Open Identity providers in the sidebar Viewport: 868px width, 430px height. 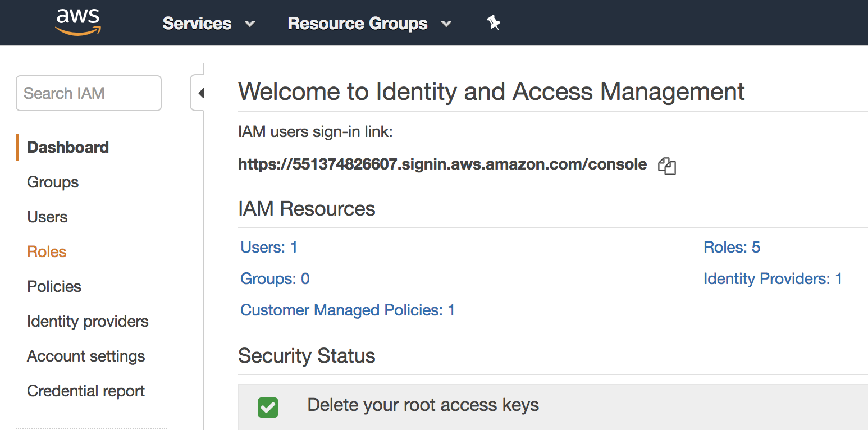[88, 321]
